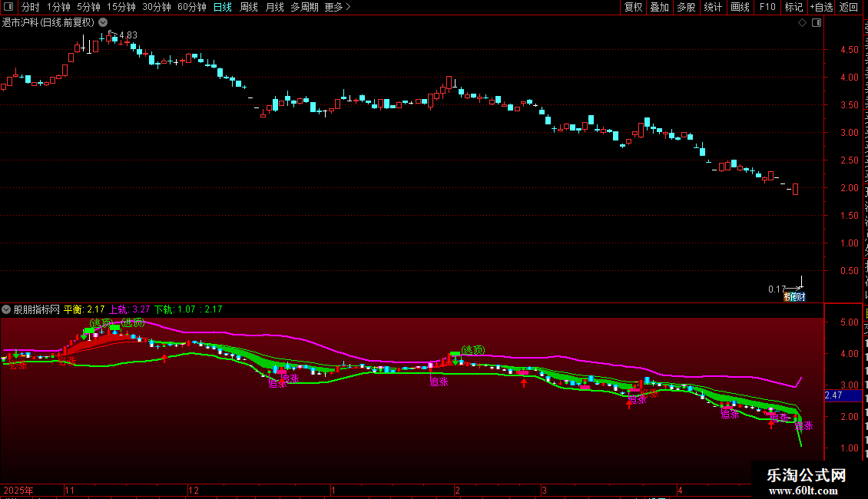Click the blue 2.47 axis value box
This screenshot has width=868, height=499.
coord(843,395)
